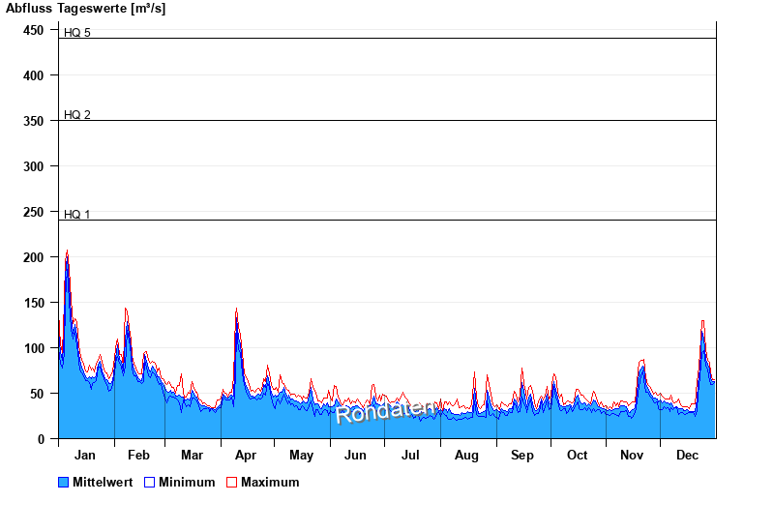This screenshot has width=774, height=532.
Task: Select the Jul month label on axis
Action: coord(411,456)
